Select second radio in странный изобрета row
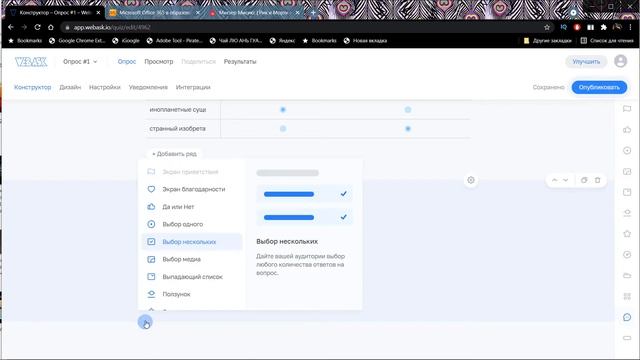Screen dimensions: 640x360 pyautogui.click(x=408, y=129)
